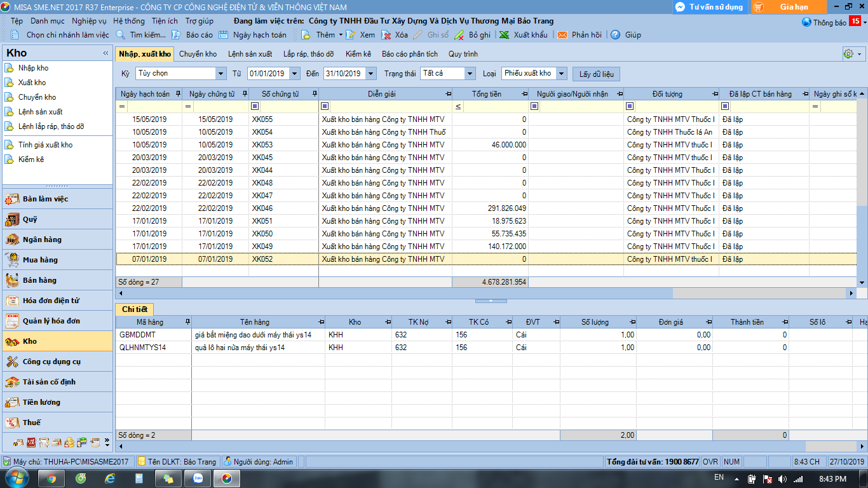Screen dimensions: 868x488
Task: Pin the Diễn giải column
Action: (448, 94)
